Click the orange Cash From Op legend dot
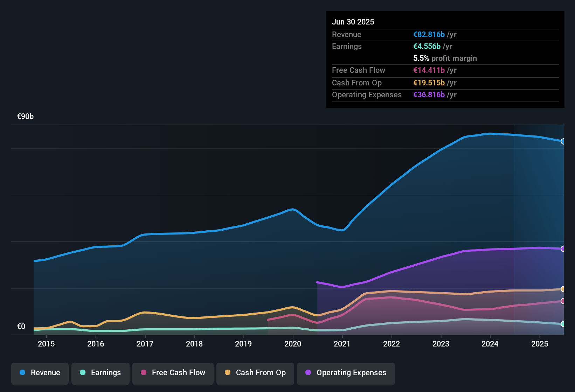The image size is (575, 392). coord(228,373)
